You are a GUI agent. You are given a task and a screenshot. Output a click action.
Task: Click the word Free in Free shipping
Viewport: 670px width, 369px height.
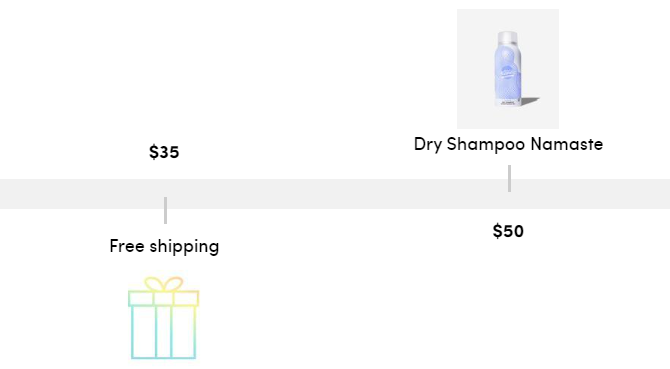127,246
